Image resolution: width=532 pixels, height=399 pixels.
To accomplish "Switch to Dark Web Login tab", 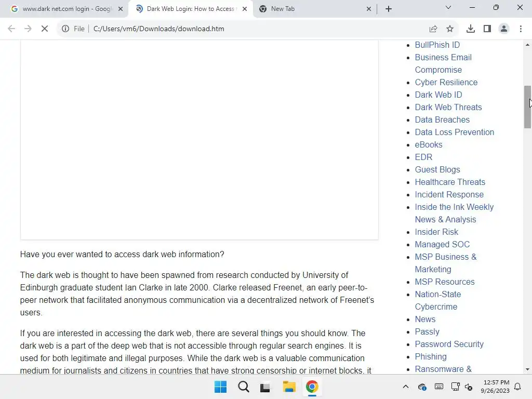I will pyautogui.click(x=190, y=9).
